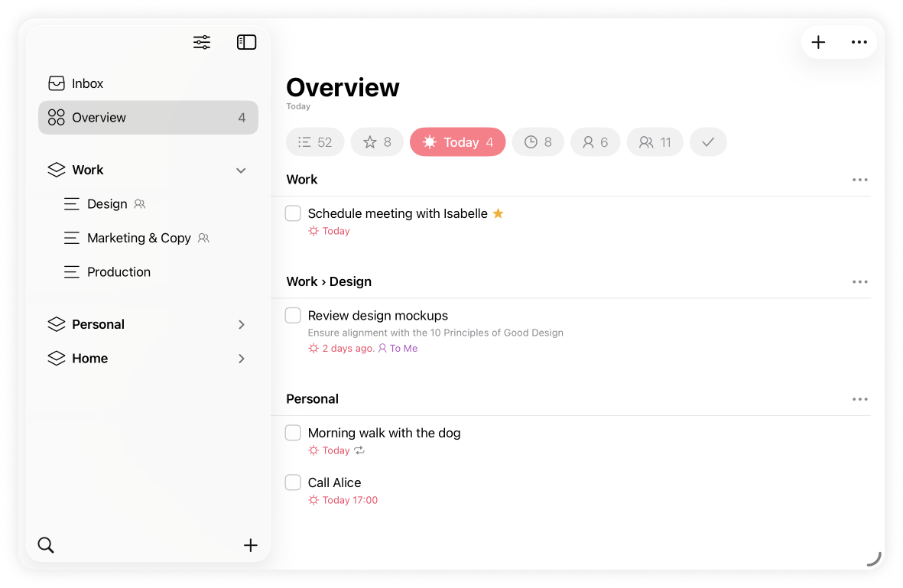Open Inbox in the sidebar
Viewport: 903px width, 588px height.
coord(87,83)
